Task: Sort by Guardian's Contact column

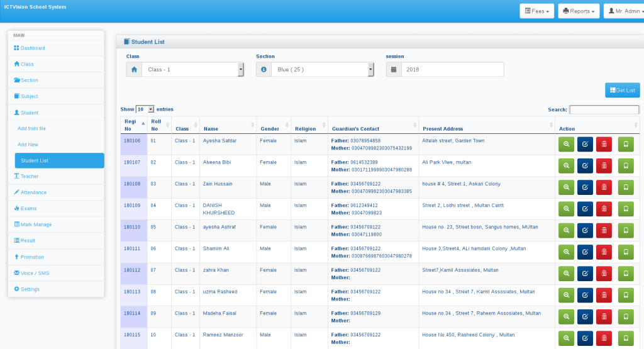Action: (x=374, y=125)
